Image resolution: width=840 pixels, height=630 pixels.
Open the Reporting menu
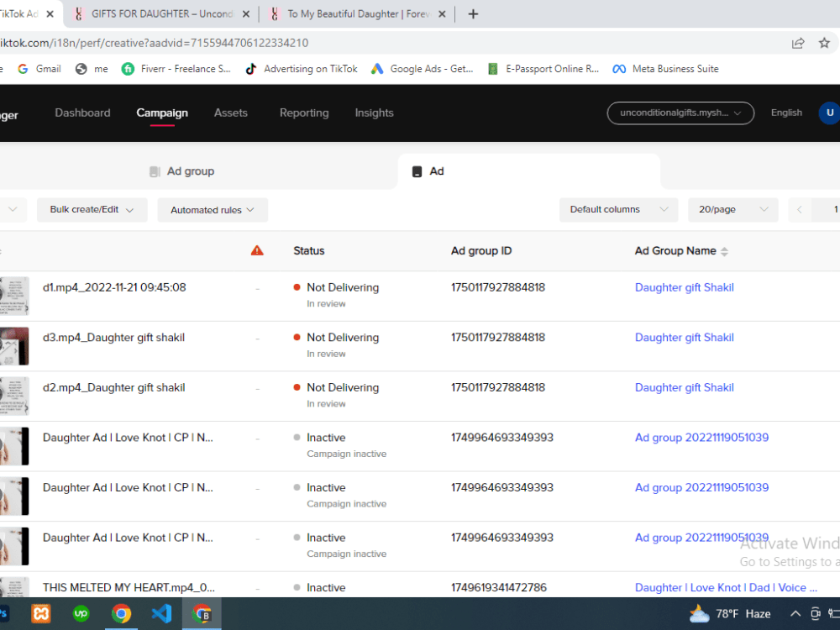pos(304,113)
